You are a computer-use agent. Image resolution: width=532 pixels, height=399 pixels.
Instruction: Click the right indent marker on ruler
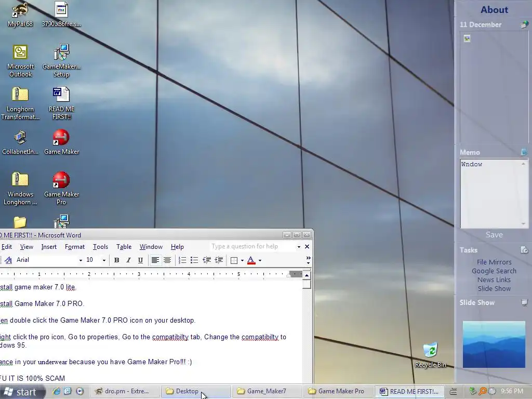click(289, 275)
